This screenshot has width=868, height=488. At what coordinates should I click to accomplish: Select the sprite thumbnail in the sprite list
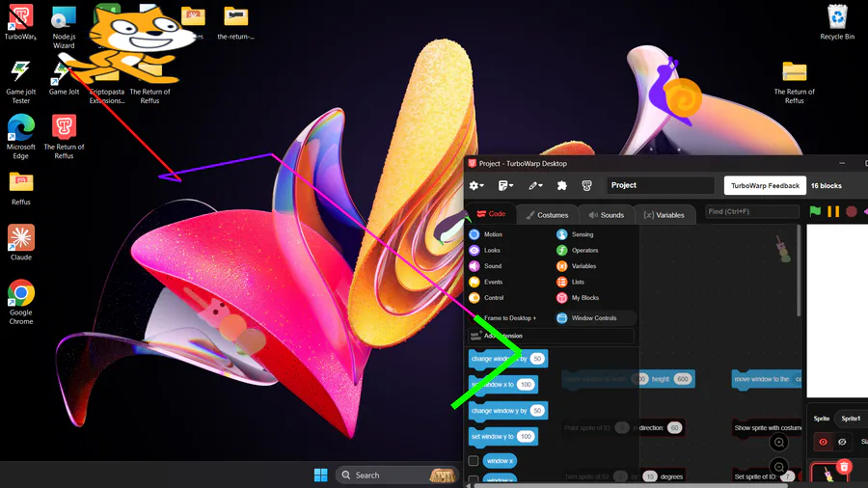[827, 474]
